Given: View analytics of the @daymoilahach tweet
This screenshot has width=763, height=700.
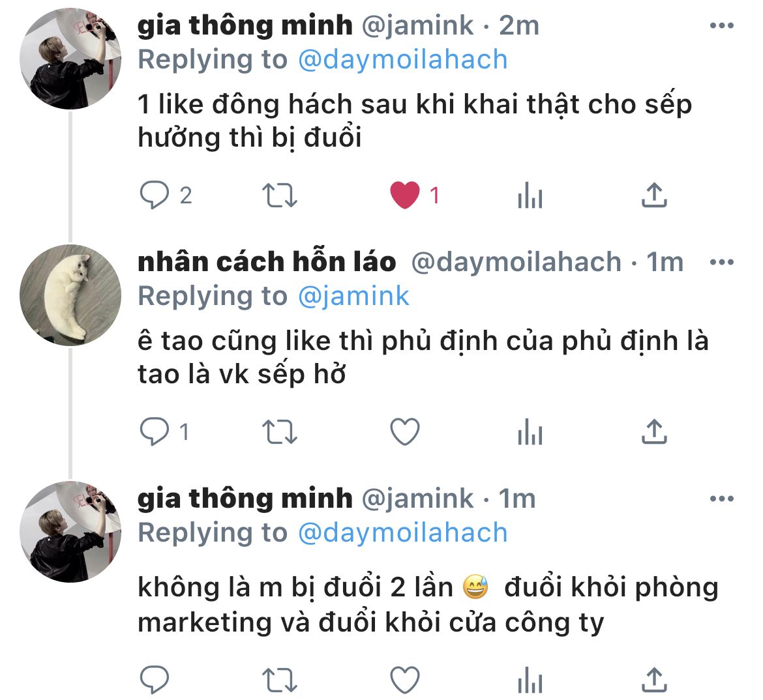Looking at the screenshot, I should pyautogui.click(x=530, y=431).
